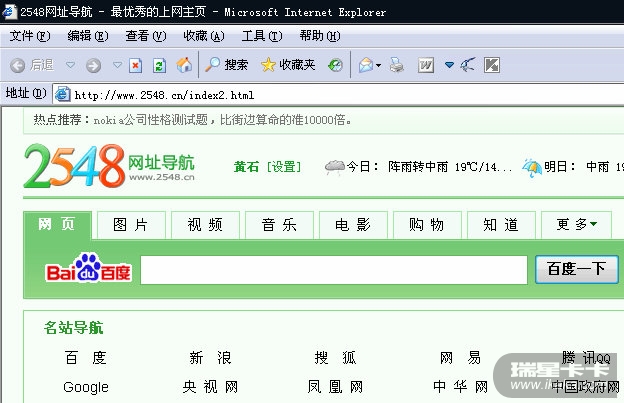
Task: Open the 查看(V) menu
Action: click(x=146, y=36)
